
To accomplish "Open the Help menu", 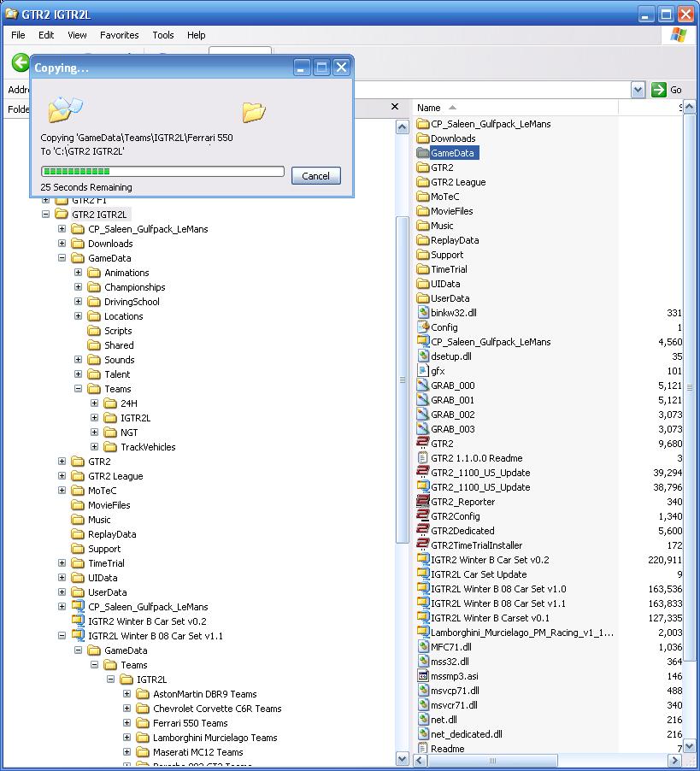I will click(196, 35).
